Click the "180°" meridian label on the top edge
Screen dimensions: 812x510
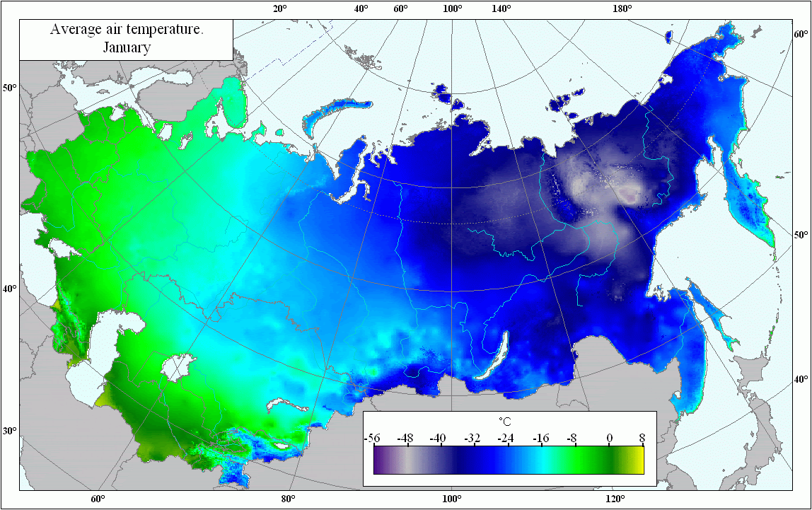(622, 8)
